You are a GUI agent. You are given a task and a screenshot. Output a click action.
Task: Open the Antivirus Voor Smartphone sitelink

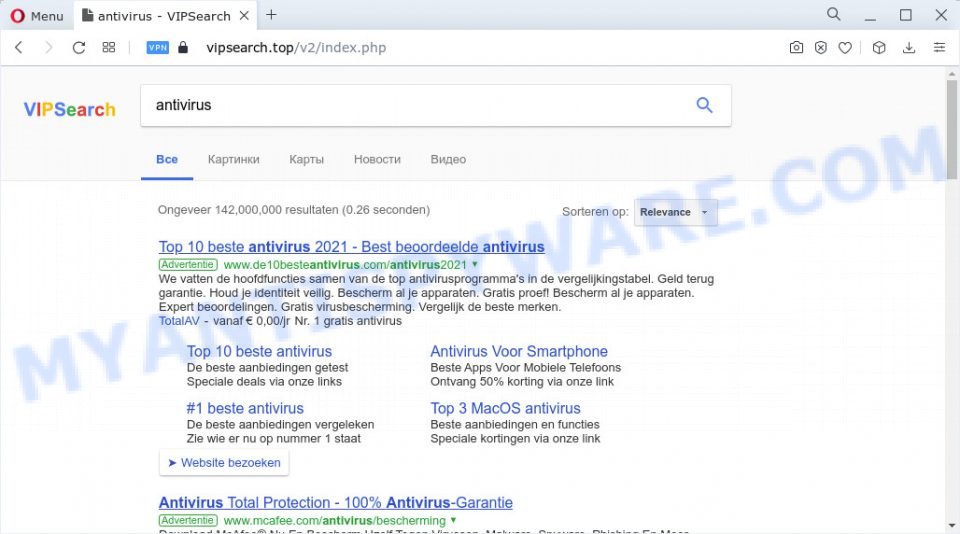(x=519, y=352)
